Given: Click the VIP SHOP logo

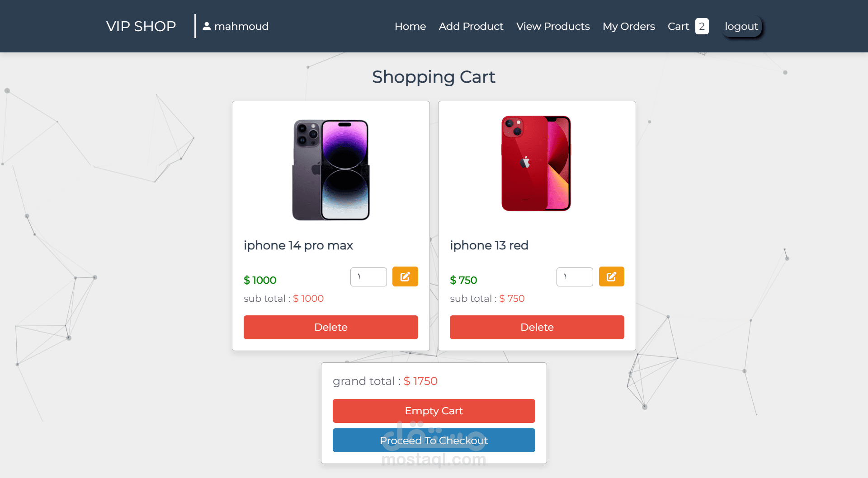Looking at the screenshot, I should coord(141,26).
